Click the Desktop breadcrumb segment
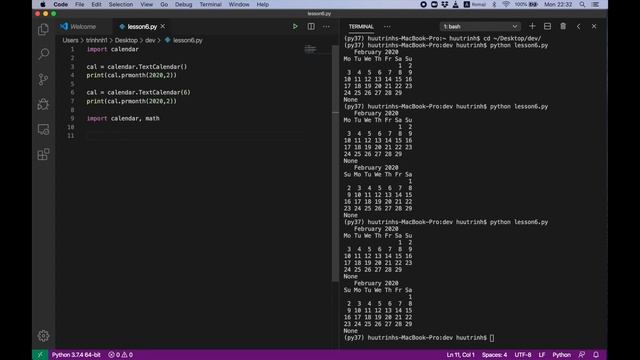This screenshot has width=640, height=360. point(126,40)
